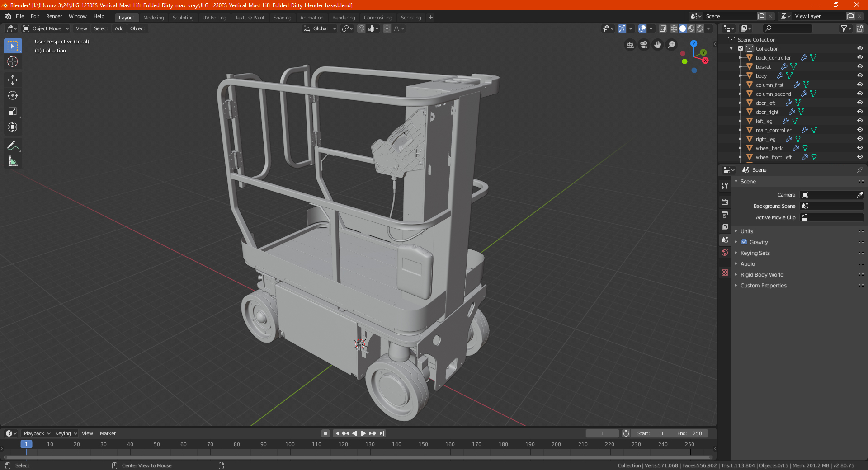
Task: Toggle auto keying record button
Action: tap(325, 433)
